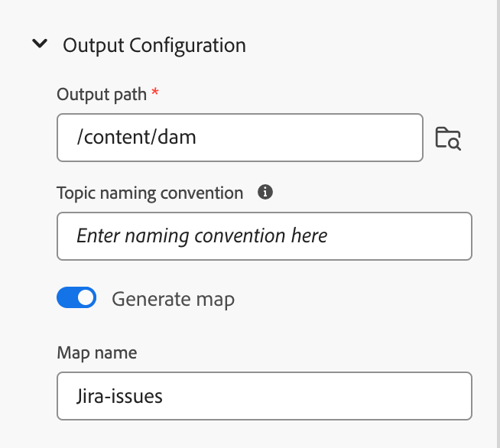
Task: Click the Topic naming convention label
Action: click(x=150, y=193)
